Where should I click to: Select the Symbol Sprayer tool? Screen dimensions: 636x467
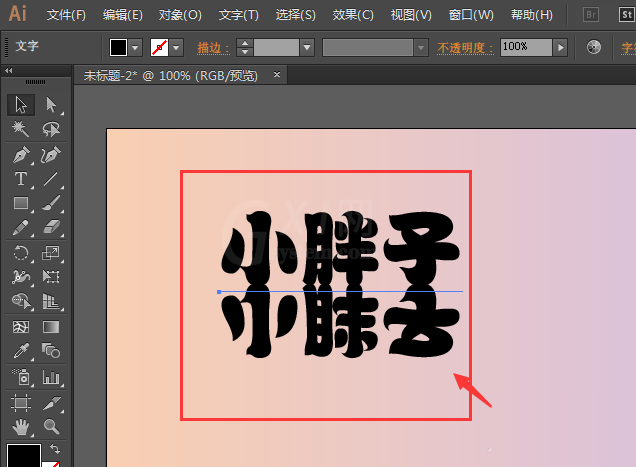point(21,377)
